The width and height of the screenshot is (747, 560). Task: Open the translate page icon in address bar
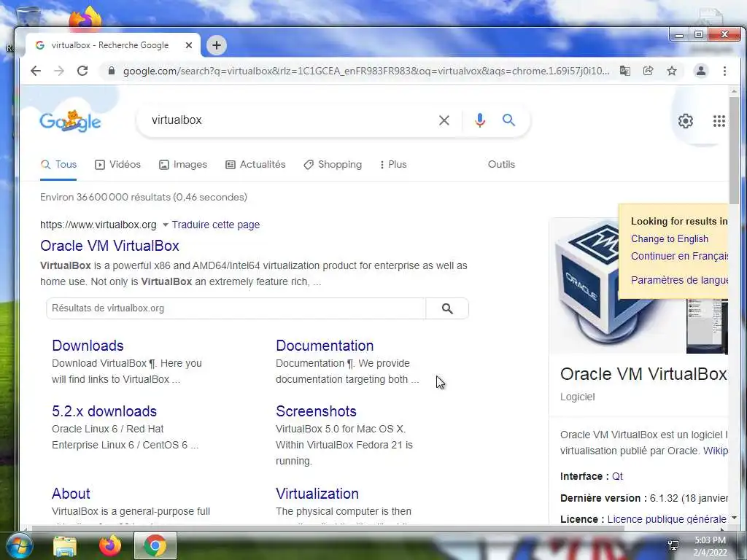point(624,71)
